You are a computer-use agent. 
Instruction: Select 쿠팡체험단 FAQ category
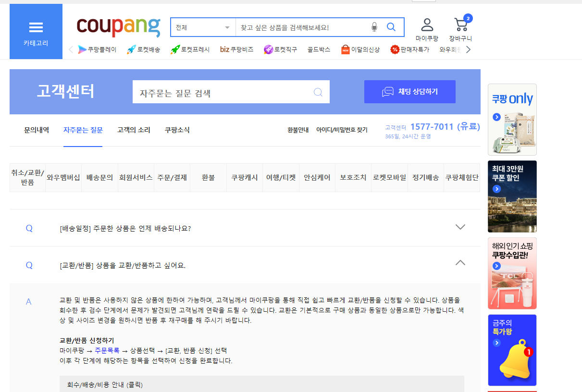(x=462, y=178)
